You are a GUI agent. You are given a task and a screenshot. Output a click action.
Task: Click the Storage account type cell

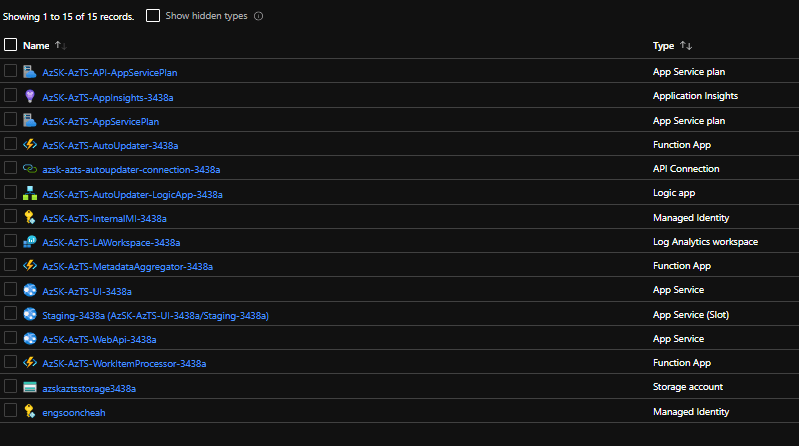[x=687, y=387]
